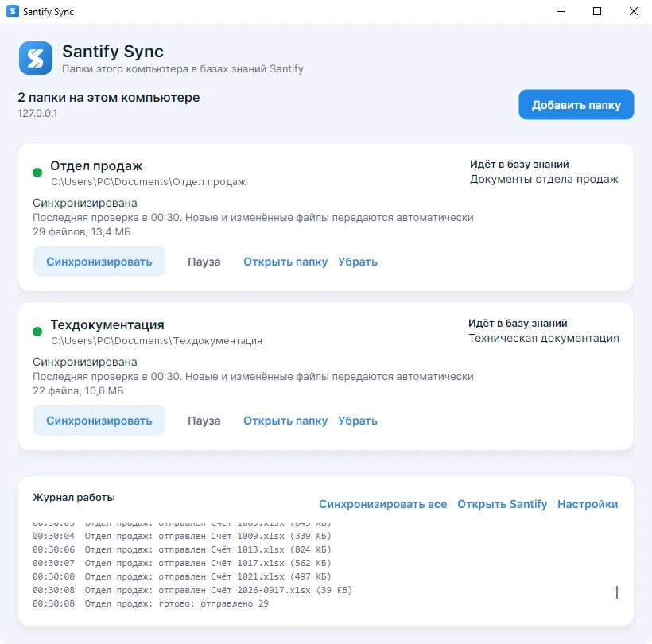Click log line for Счёт 1017.xlsx
Screen dimensions: 652x644
(182, 563)
